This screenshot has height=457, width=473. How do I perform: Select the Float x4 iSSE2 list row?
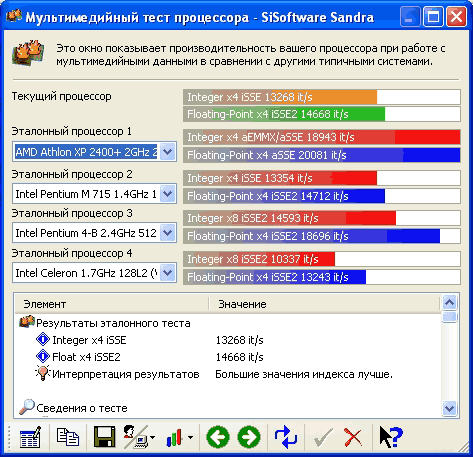click(229, 357)
